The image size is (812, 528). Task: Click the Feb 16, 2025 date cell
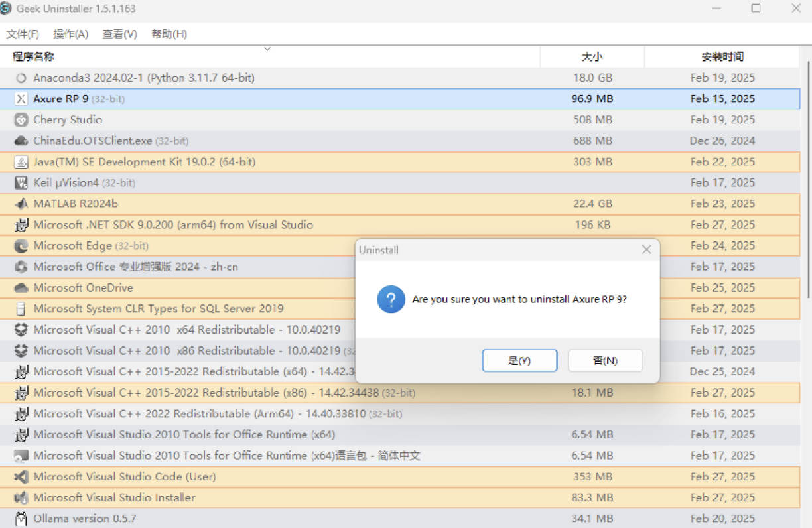(722, 414)
